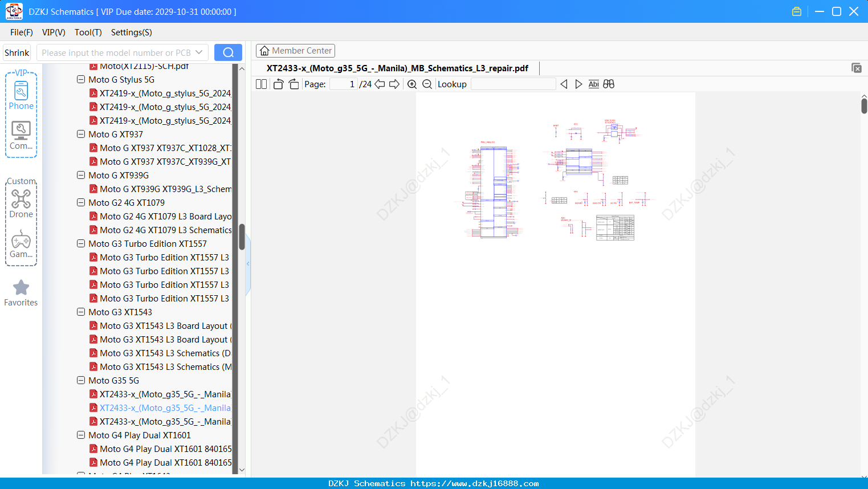Collapse Moto G3 Turbo Edition XT1557 folder
The image size is (868, 489).
coord(81,244)
